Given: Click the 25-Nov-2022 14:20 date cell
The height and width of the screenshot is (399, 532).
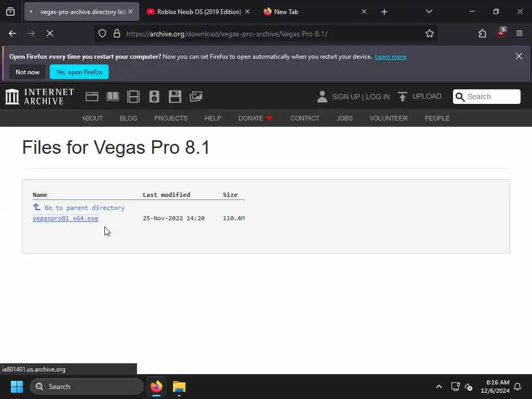Looking at the screenshot, I should [174, 218].
